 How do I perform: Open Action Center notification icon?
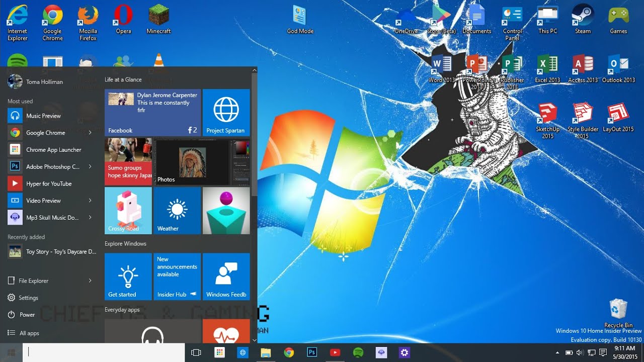tap(603, 353)
